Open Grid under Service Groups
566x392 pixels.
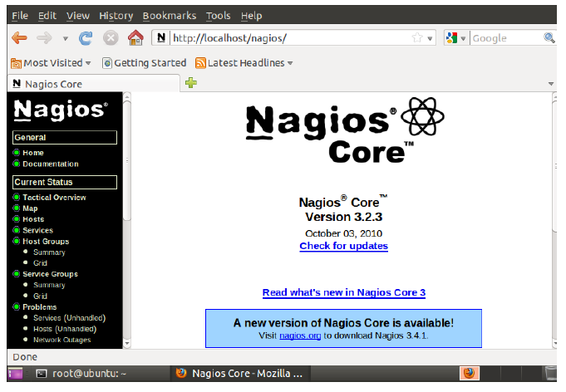point(41,296)
